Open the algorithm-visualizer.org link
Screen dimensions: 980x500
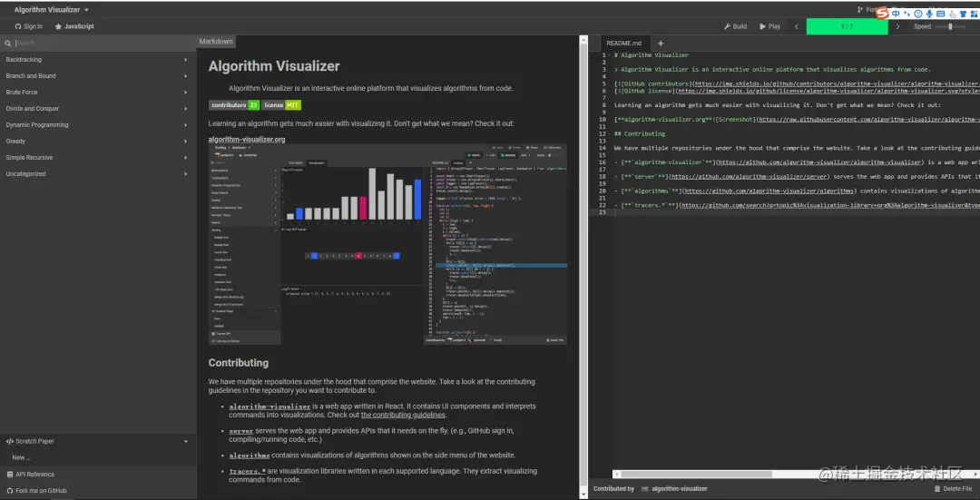point(246,140)
